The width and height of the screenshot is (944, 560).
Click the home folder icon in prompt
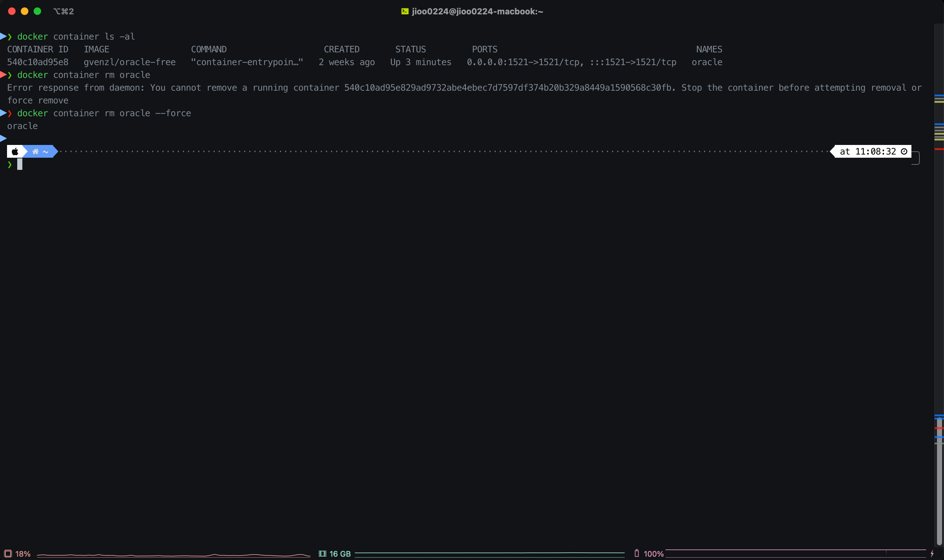point(35,152)
